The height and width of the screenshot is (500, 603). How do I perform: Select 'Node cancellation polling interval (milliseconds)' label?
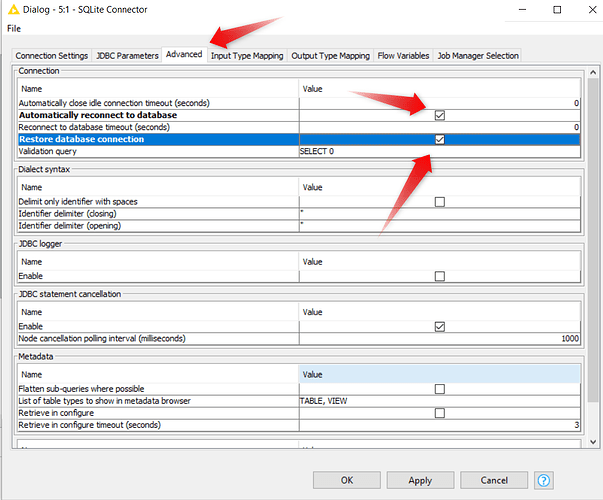pos(102,338)
